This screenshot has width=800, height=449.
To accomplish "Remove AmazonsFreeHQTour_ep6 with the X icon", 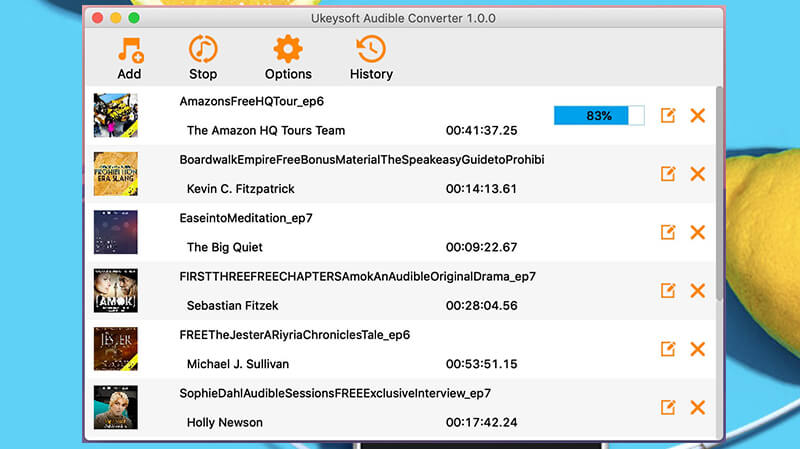I will coord(697,115).
